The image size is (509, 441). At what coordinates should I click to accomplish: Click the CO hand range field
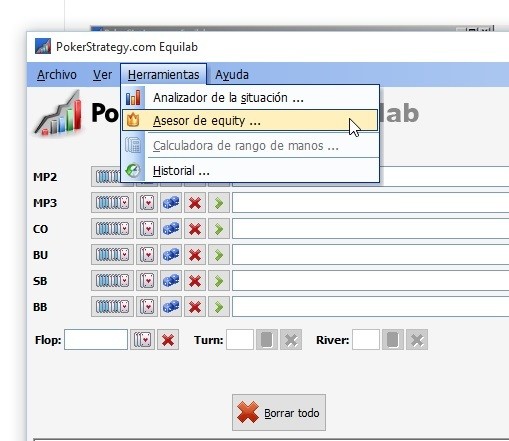coord(370,228)
